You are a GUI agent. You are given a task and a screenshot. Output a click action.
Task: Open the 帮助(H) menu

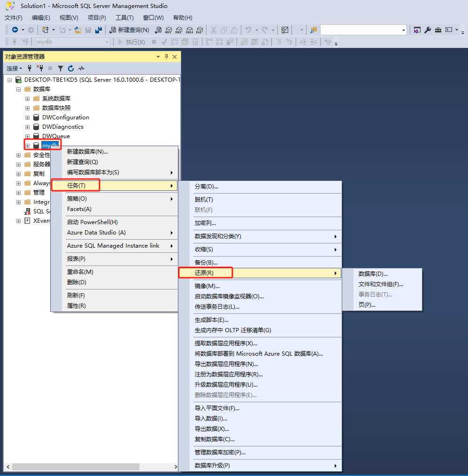pyautogui.click(x=183, y=17)
